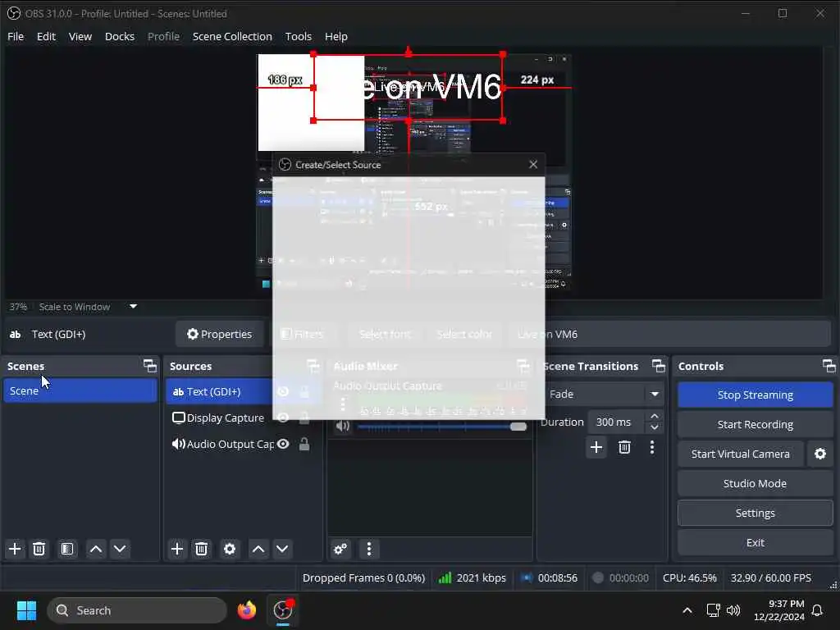Open the Docks menu
The width and height of the screenshot is (840, 630).
[120, 36]
